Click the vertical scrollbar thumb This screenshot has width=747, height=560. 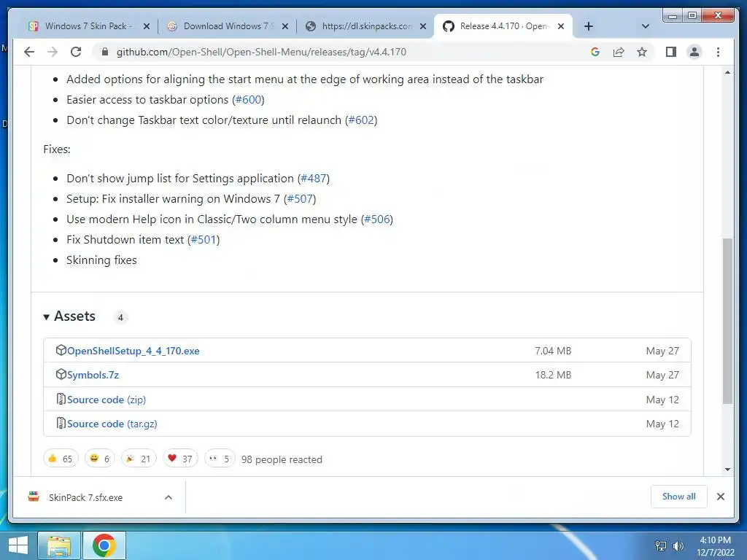click(x=727, y=322)
